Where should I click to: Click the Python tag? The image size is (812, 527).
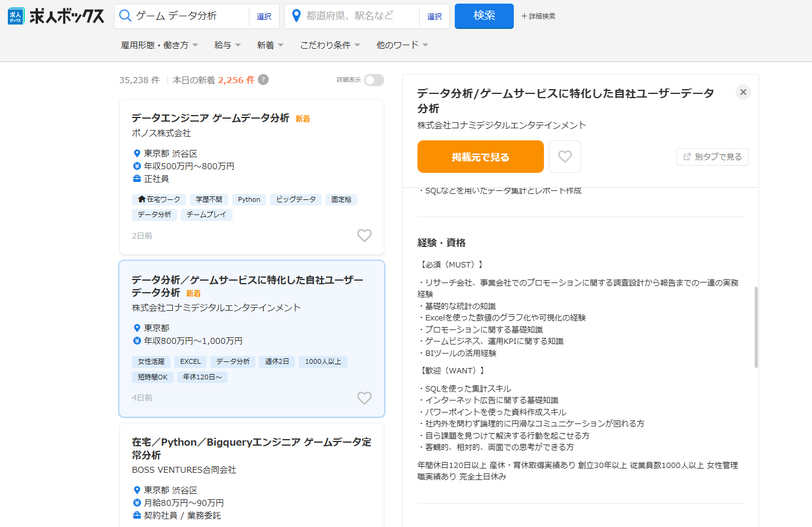tap(249, 199)
